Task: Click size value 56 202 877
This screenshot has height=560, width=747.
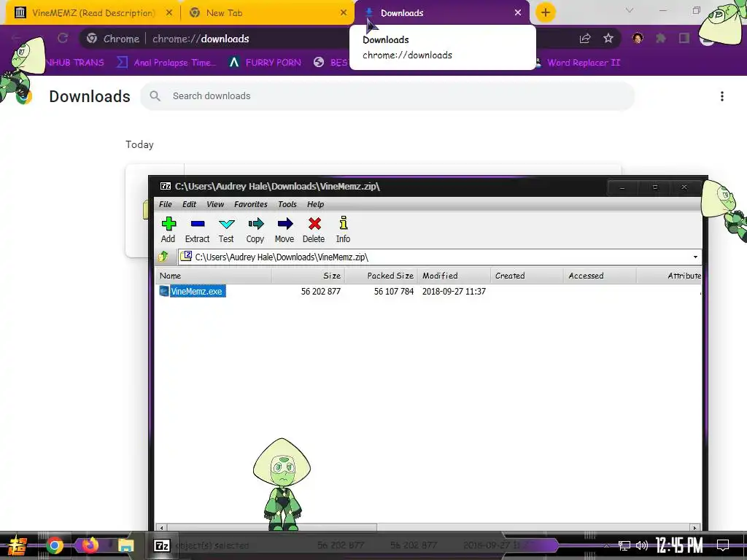Action: 321,292
